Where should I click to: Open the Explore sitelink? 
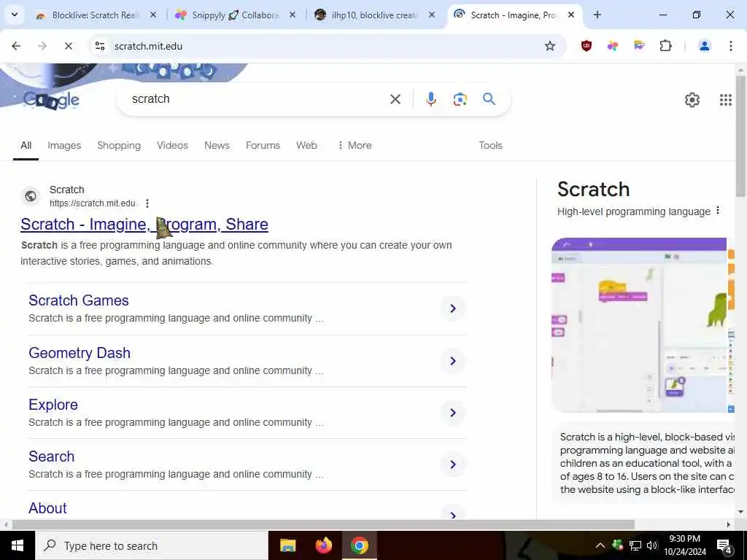tap(53, 404)
